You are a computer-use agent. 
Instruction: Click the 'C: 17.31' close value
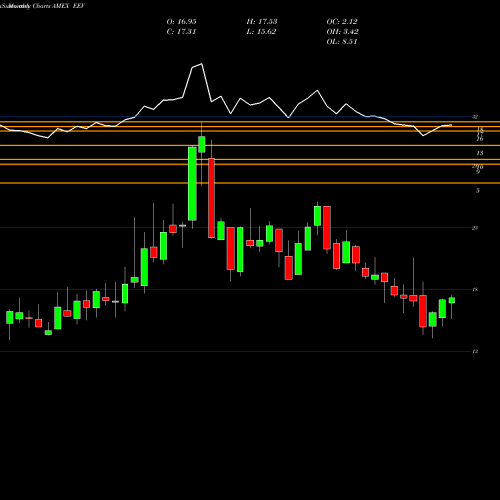181,32
